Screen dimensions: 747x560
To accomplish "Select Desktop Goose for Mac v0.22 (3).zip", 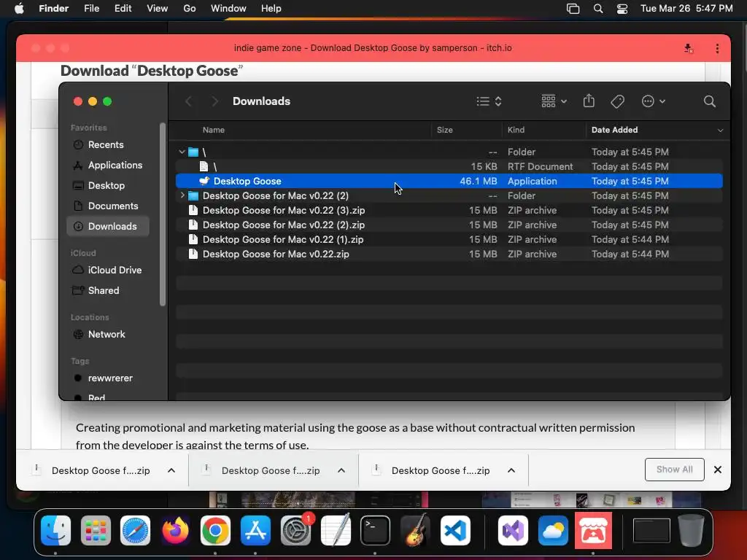I will click(x=449, y=211).
